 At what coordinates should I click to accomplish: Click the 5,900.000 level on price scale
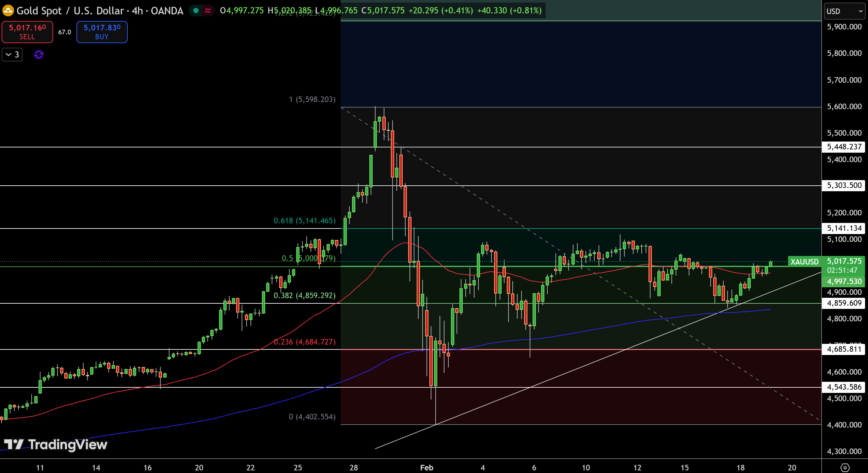[x=844, y=27]
